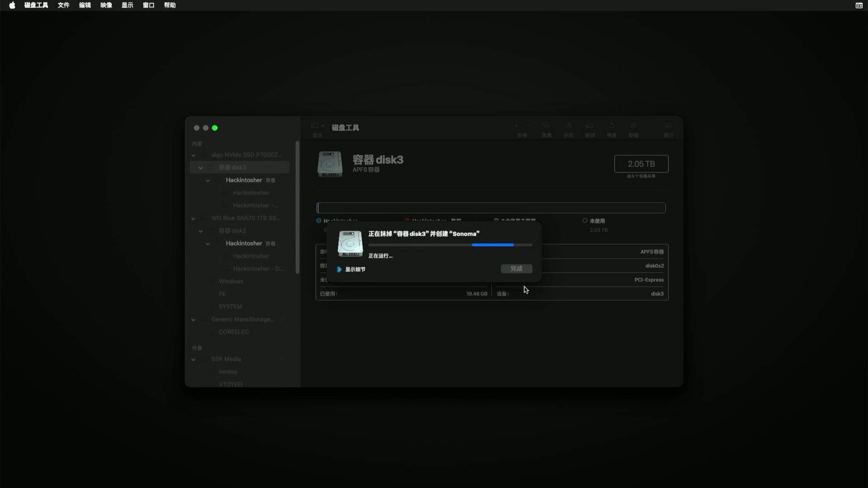Viewport: 868px width, 488px height.
Task: Click the green zoom window button
Action: tap(215, 128)
